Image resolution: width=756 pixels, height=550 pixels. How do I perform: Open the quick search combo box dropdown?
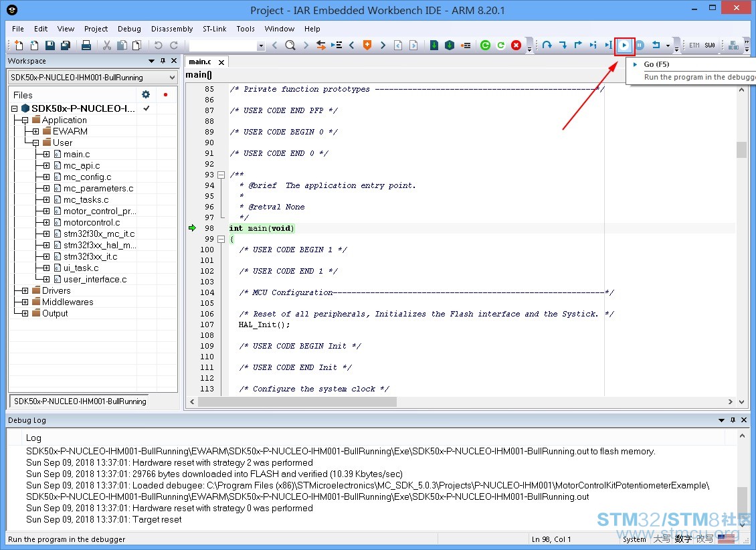pos(261,45)
